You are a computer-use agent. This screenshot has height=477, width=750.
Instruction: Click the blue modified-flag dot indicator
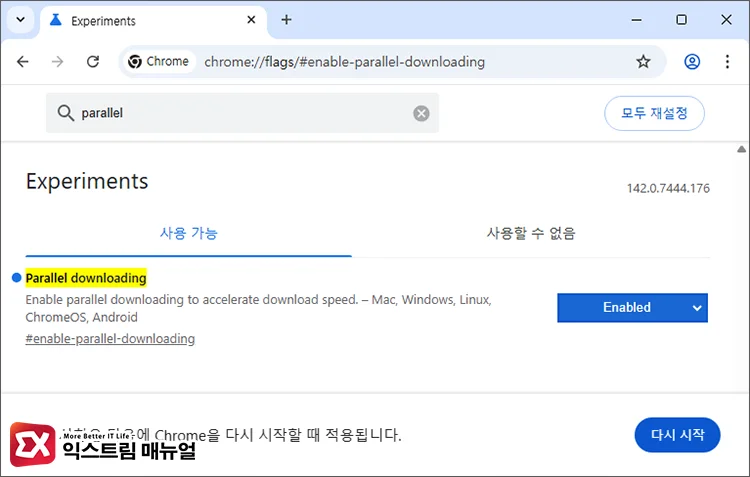(x=16, y=277)
